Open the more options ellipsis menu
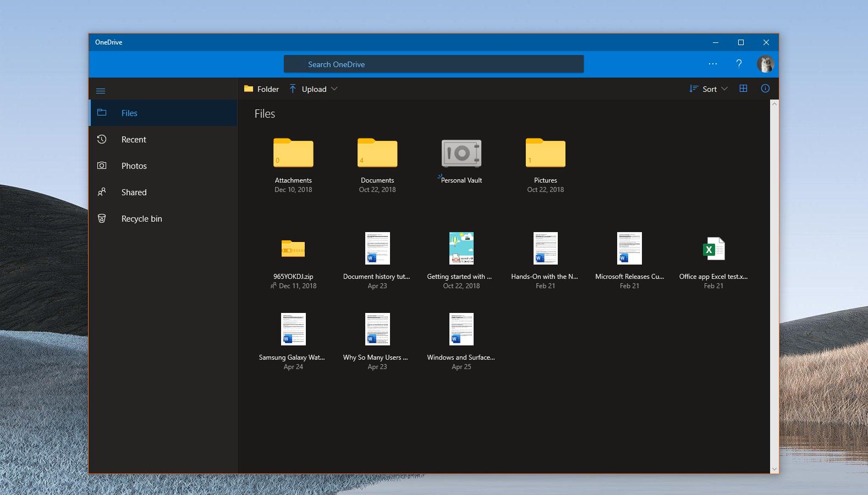The image size is (868, 495). (x=713, y=64)
